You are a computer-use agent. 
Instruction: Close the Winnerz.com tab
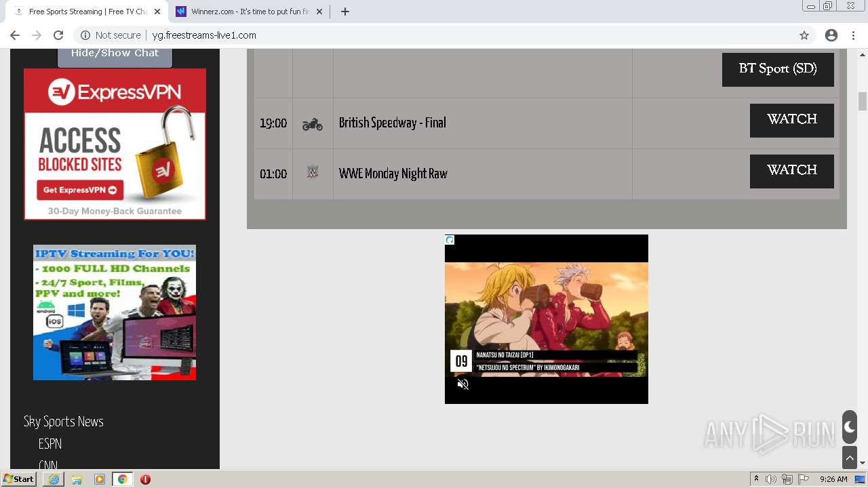point(319,12)
